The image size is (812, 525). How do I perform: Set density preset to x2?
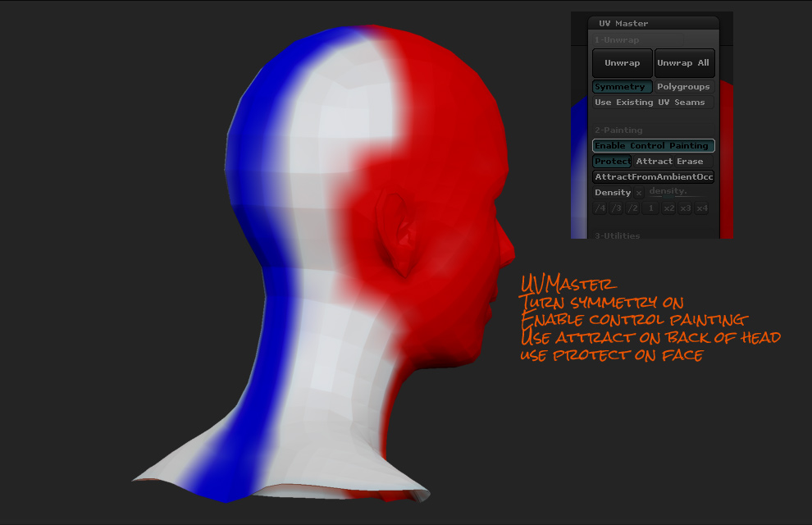point(669,208)
